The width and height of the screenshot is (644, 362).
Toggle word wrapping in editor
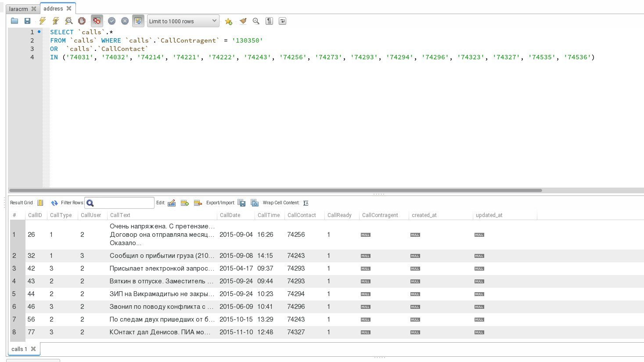(x=282, y=21)
